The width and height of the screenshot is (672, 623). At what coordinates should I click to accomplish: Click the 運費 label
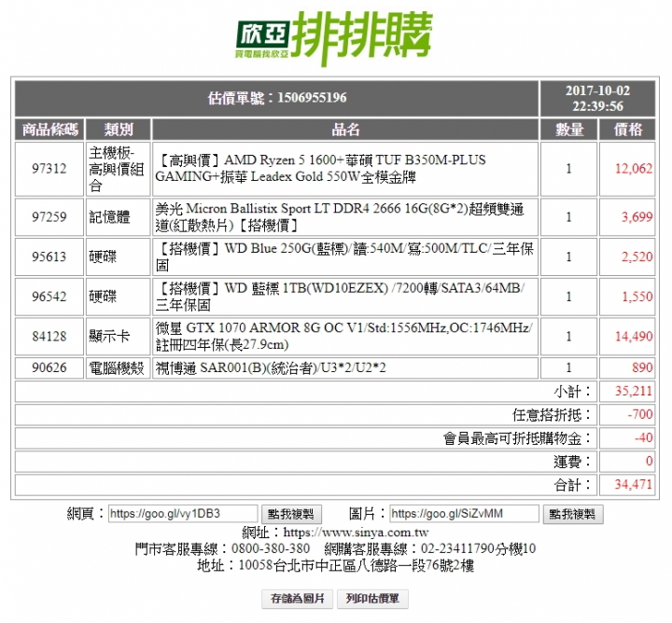point(572,462)
